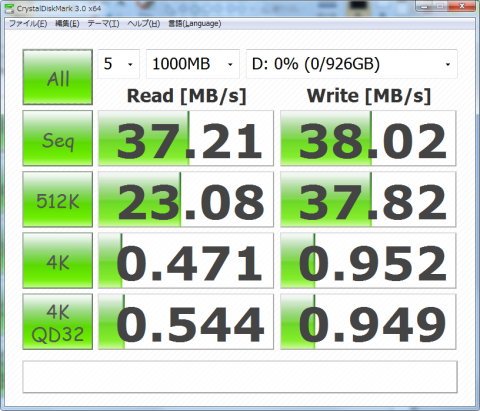Screen dimensions: 480x411
Task: Click the CrystalDiskMark title bar app icon
Action: (x=10, y=8)
